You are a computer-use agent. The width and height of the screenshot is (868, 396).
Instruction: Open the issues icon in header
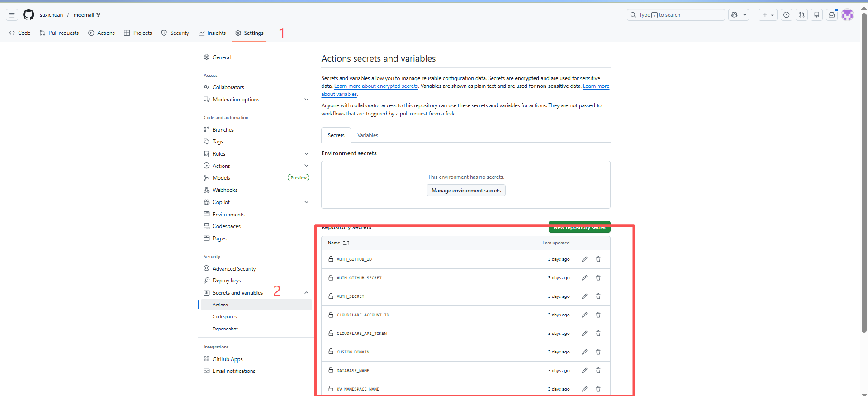pyautogui.click(x=787, y=15)
